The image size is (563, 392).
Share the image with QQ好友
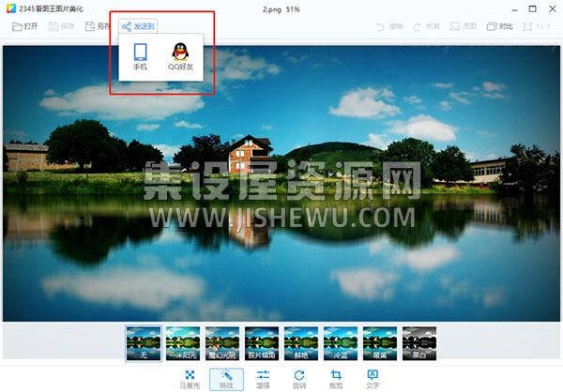pos(180,56)
